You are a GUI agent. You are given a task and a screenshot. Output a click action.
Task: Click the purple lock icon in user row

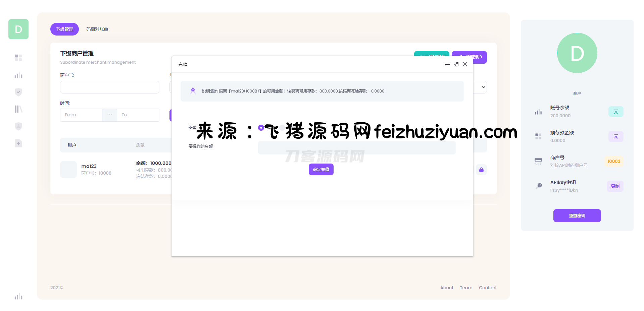tap(481, 170)
